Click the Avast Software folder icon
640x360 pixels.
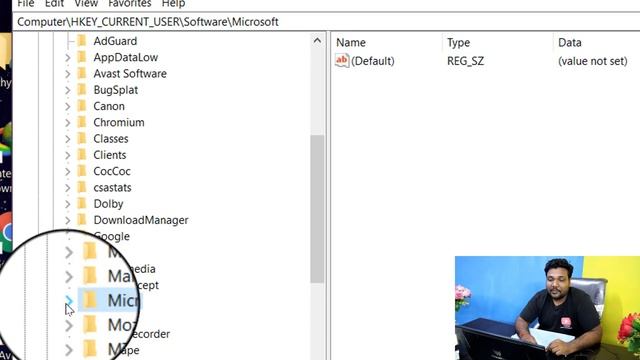(x=82, y=73)
